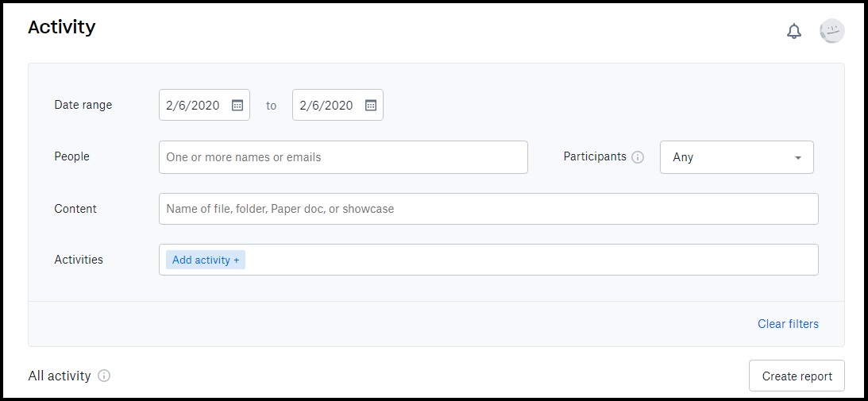
Task: Click the Date range label
Action: coord(83,105)
